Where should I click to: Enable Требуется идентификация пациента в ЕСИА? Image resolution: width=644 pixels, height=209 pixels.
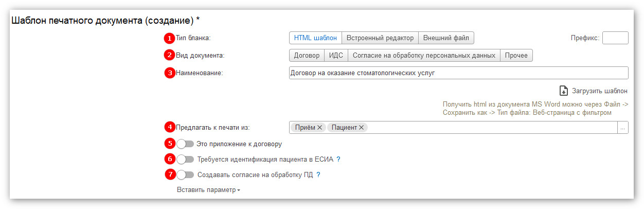[185, 159]
